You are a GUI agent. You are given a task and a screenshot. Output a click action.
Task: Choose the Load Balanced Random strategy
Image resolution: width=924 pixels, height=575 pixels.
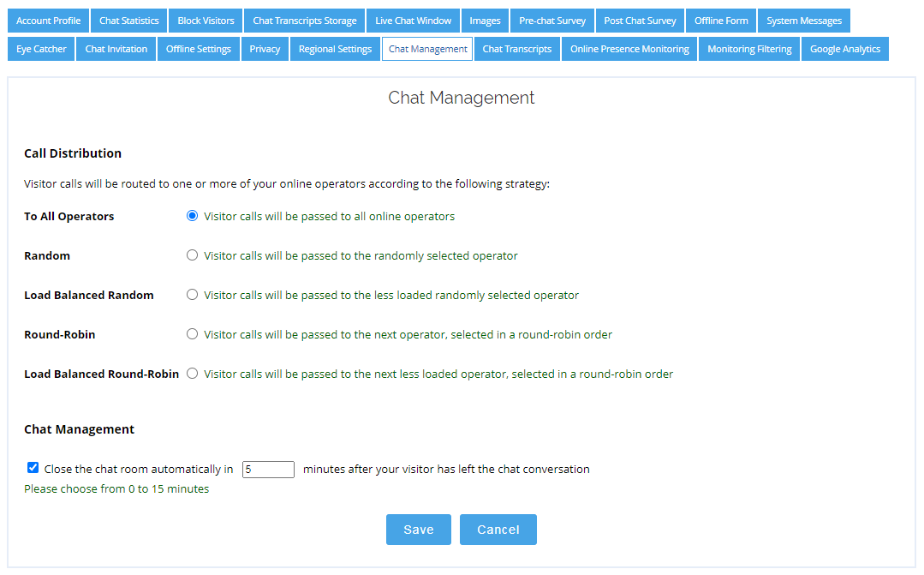[x=192, y=295]
